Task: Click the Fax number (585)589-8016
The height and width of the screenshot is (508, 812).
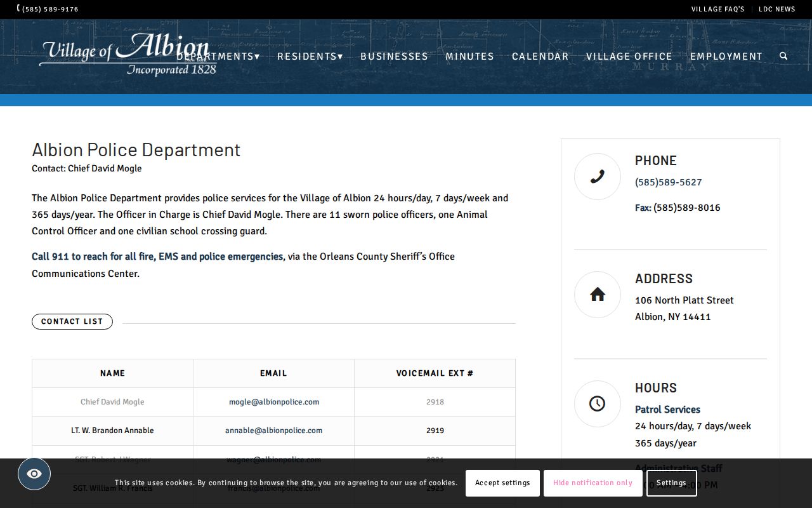Action: click(x=687, y=208)
